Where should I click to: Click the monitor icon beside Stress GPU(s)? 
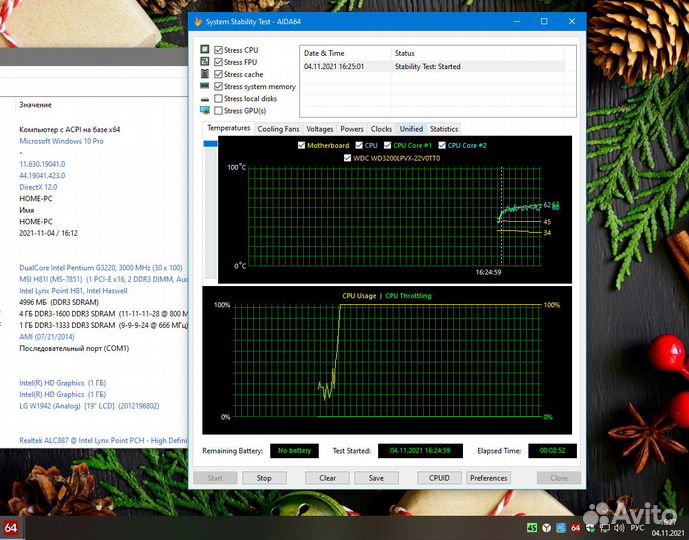pos(205,110)
